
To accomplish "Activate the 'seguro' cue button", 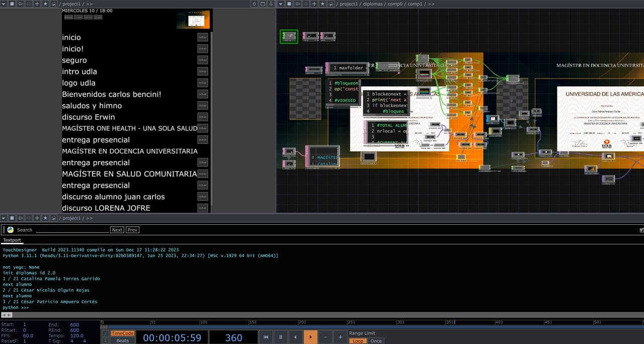I will pyautogui.click(x=203, y=60).
